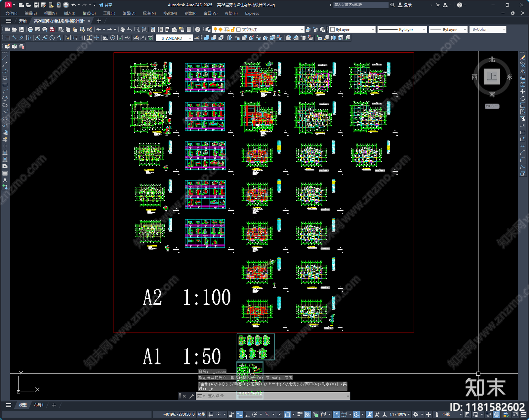The width and height of the screenshot is (529, 420).
Task: Toggle Lineweight display in status bar
Action: (300, 414)
